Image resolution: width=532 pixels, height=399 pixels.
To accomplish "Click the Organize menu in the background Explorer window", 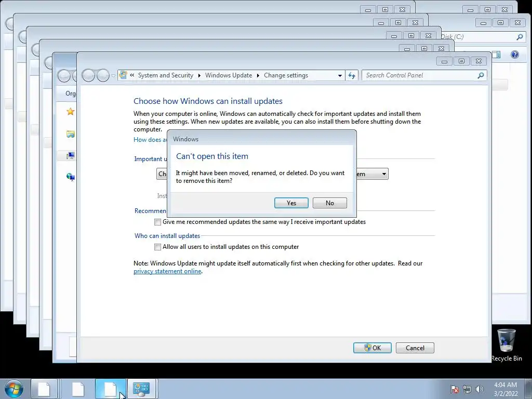I will point(70,94).
